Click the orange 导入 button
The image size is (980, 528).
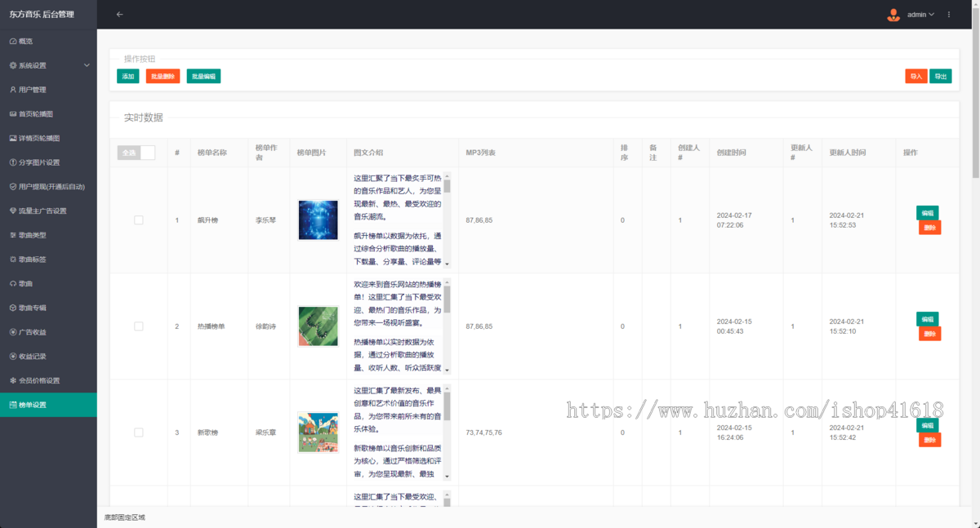(x=916, y=76)
